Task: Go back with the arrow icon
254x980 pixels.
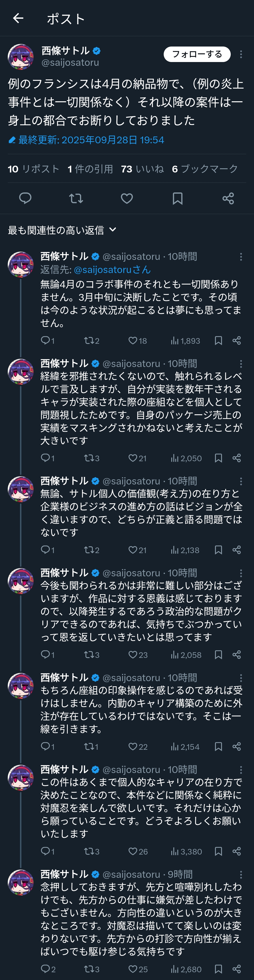Action: pos(18,18)
